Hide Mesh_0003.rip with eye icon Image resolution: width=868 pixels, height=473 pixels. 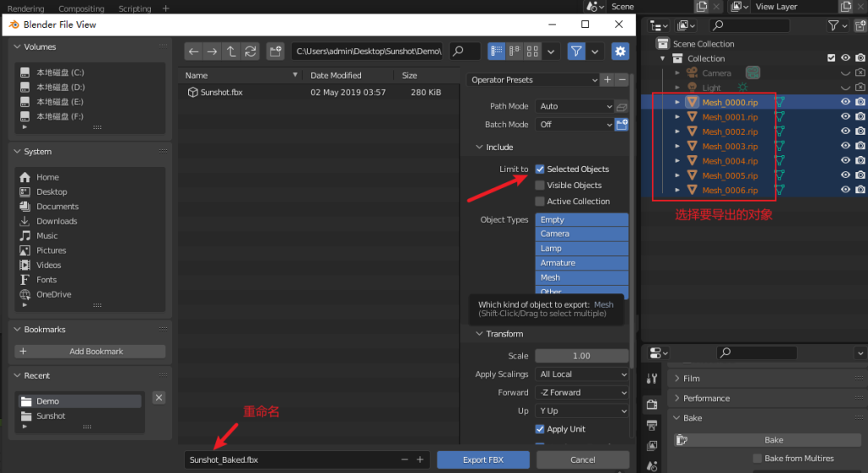(845, 146)
